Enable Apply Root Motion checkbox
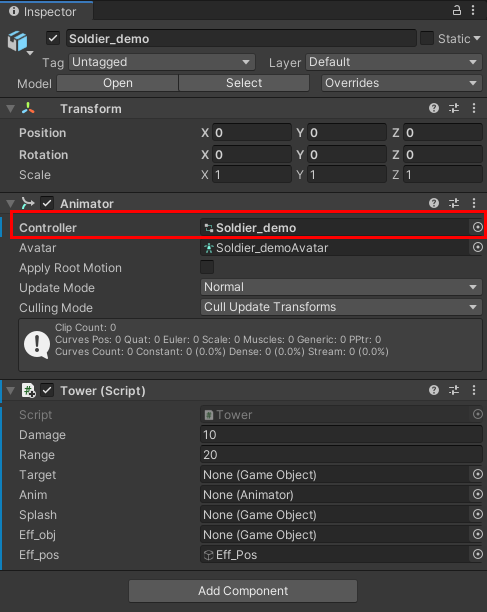 pyautogui.click(x=207, y=267)
